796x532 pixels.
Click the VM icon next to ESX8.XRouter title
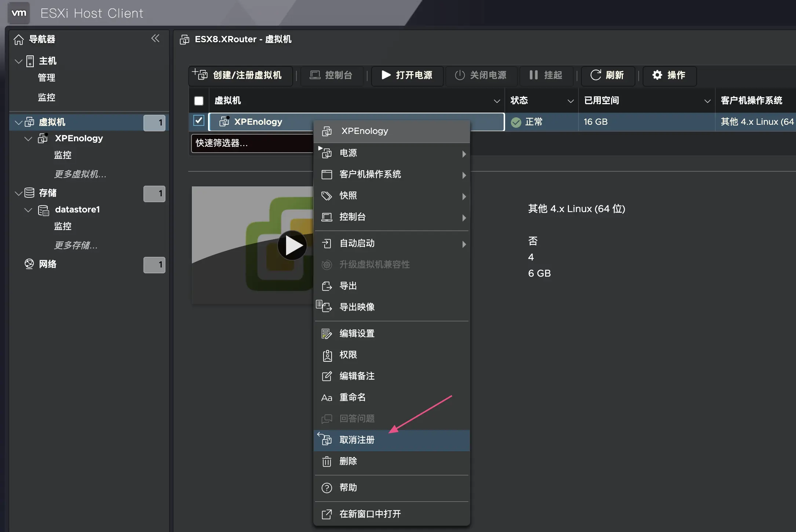tap(185, 40)
